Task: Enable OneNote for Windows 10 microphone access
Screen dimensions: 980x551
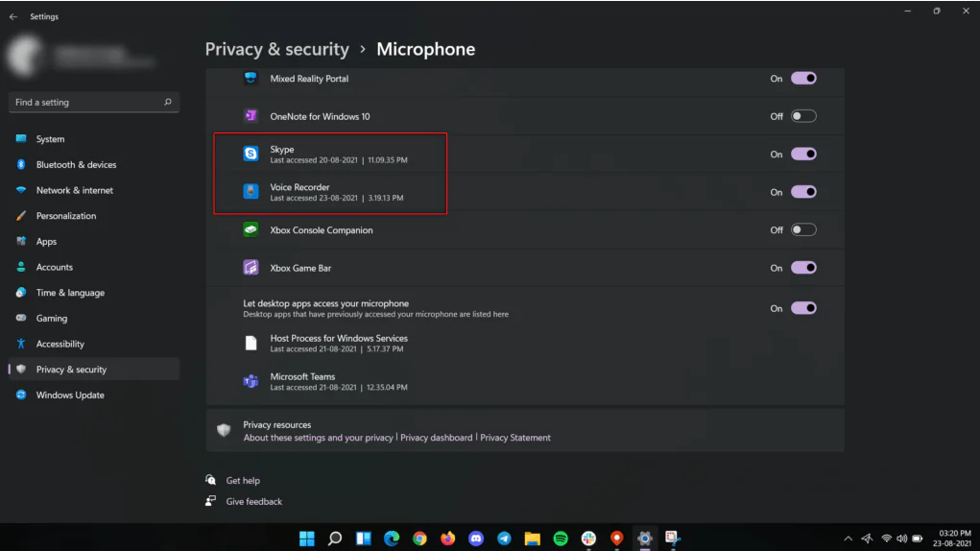Action: pos(803,116)
